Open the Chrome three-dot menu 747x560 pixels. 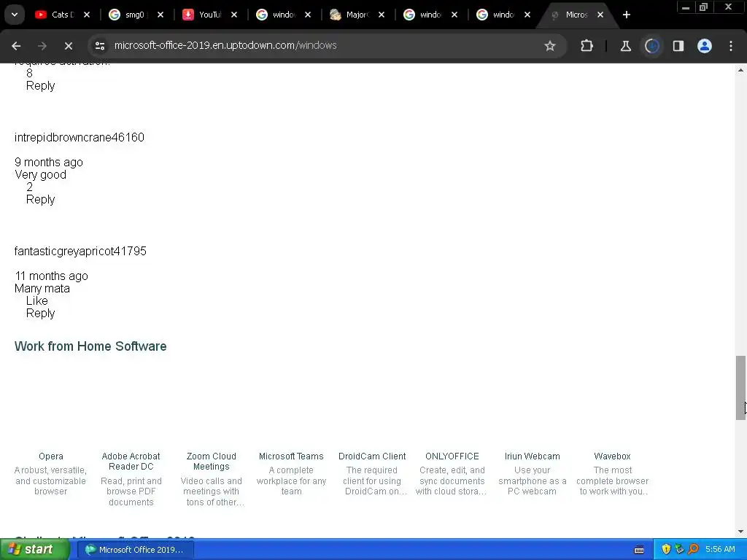click(x=731, y=46)
